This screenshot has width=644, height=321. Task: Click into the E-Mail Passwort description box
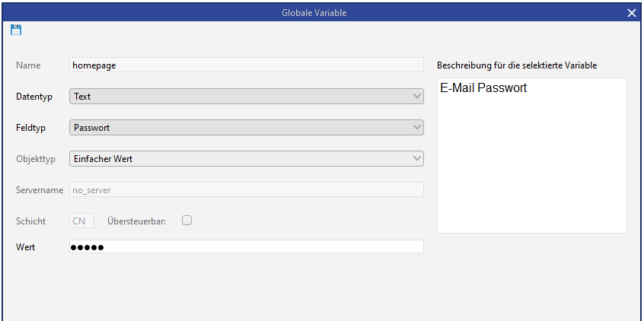(x=531, y=155)
